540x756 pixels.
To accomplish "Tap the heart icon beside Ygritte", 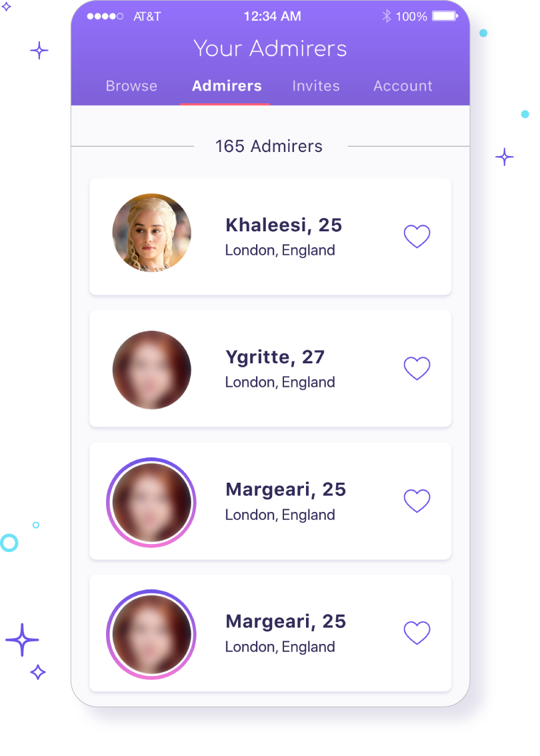I will pyautogui.click(x=417, y=369).
